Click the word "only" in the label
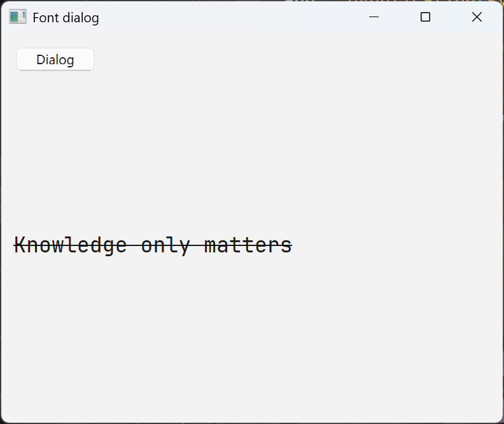Image resolution: width=504 pixels, height=424 pixels. click(165, 245)
